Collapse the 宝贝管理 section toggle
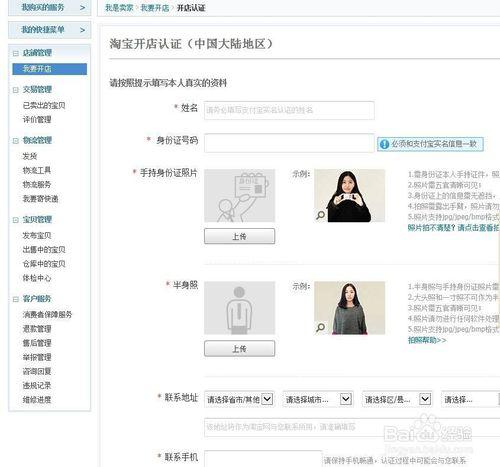 (16, 220)
